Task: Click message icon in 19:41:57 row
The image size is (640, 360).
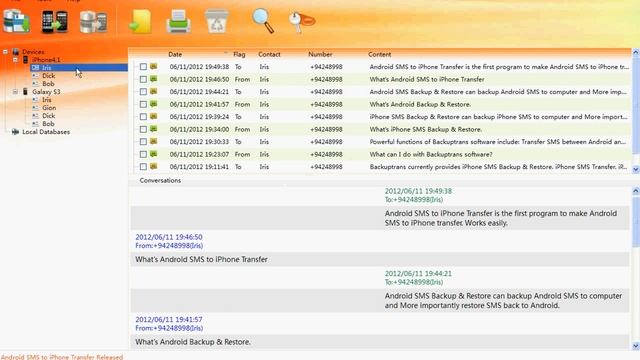Action: 153,104
